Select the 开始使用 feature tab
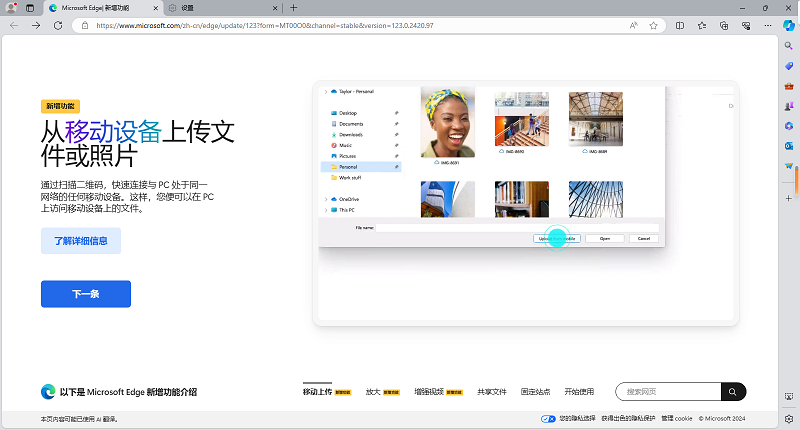 pos(579,392)
